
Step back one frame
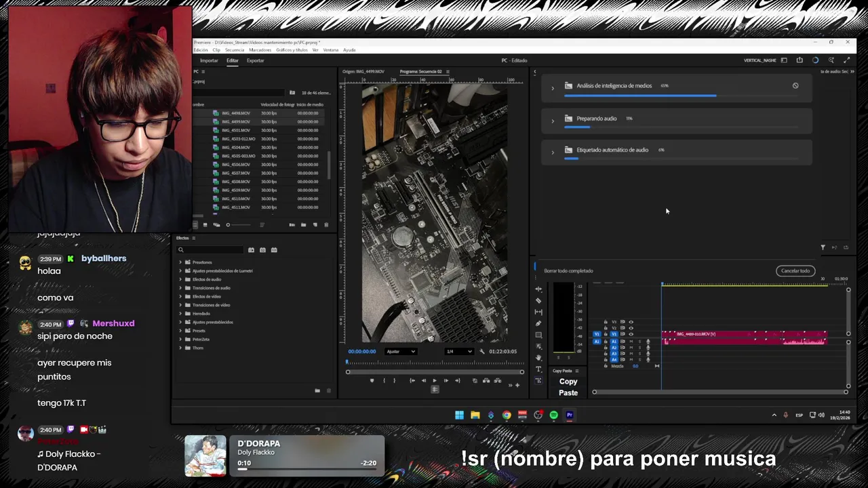[x=424, y=380]
